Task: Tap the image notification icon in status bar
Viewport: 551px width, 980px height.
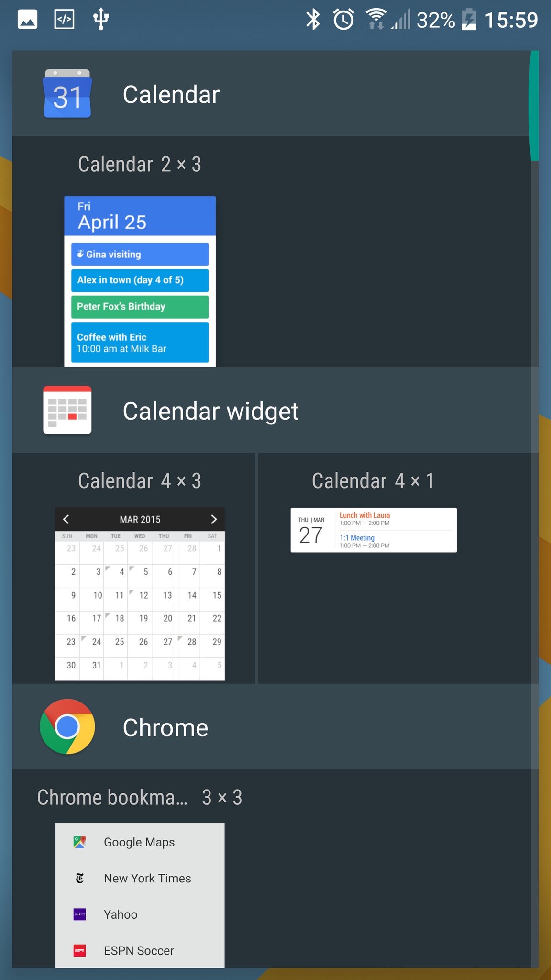Action: coord(27,20)
